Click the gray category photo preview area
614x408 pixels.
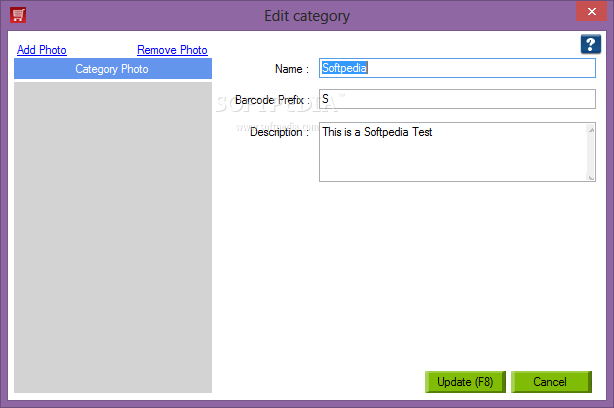pos(113,237)
